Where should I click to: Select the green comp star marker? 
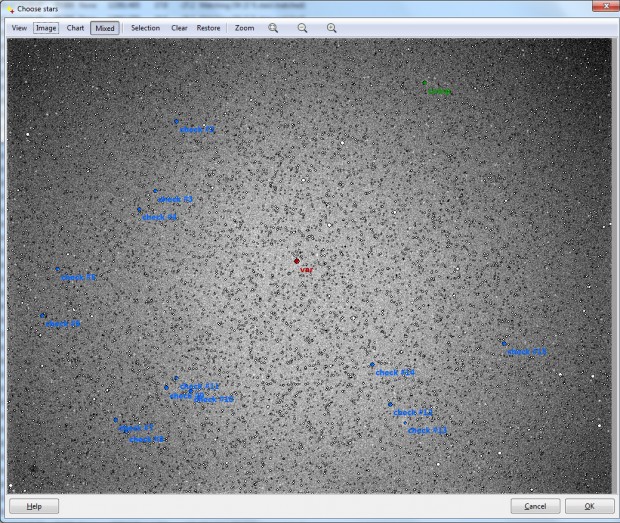point(424,83)
